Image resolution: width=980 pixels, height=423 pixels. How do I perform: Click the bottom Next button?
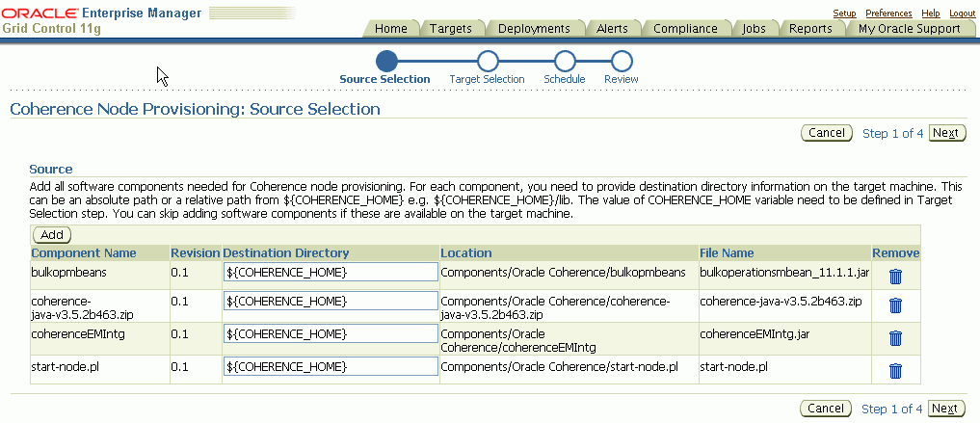tap(946, 408)
